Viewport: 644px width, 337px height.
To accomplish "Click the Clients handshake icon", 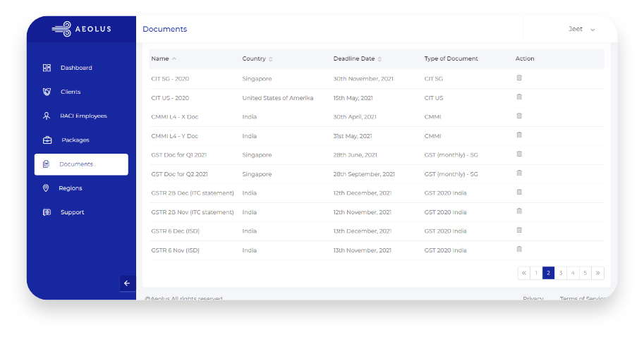I will (47, 92).
